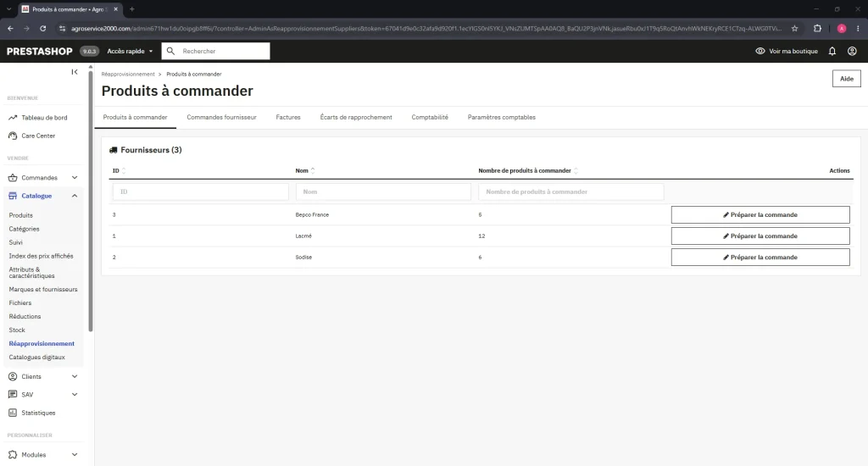Switch to Commandes fournisseur tab
Screen dimensions: 868x466
[221, 117]
